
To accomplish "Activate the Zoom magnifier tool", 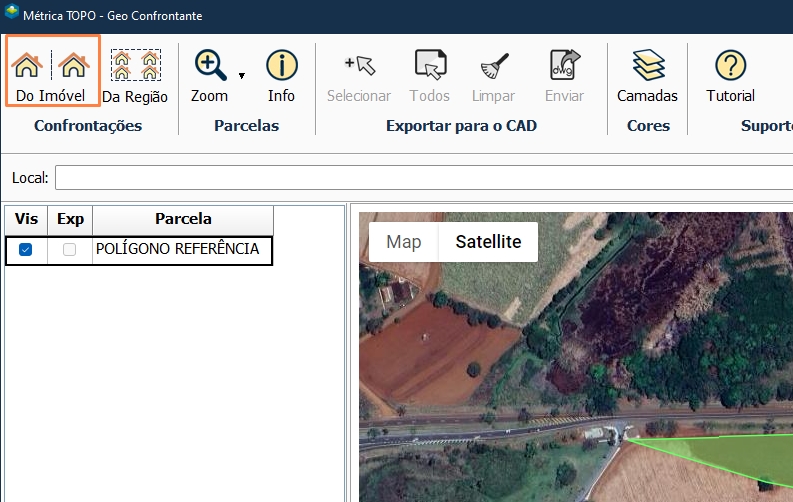I will click(x=209, y=76).
